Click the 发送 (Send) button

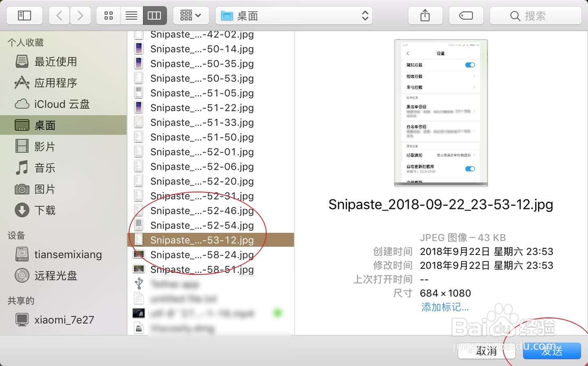[552, 351]
